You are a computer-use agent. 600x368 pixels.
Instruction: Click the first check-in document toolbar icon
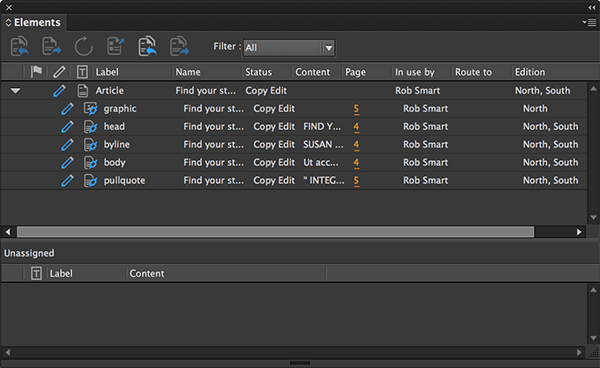(20, 46)
